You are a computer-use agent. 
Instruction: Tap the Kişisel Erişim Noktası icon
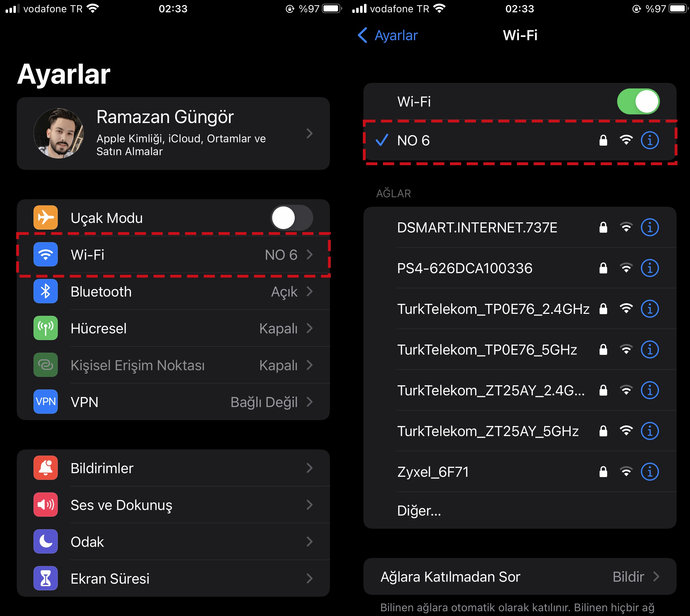coord(45,365)
